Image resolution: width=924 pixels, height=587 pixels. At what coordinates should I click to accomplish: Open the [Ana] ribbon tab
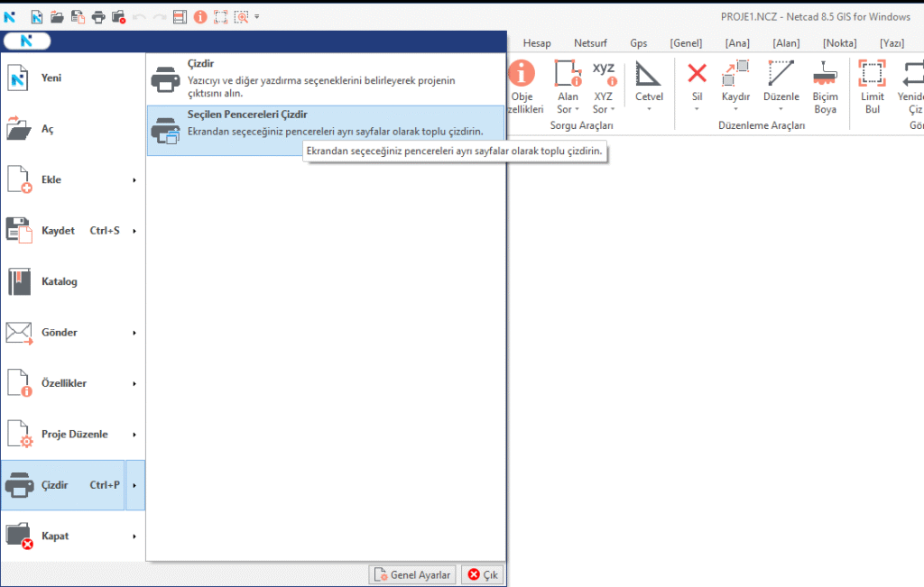pos(737,43)
